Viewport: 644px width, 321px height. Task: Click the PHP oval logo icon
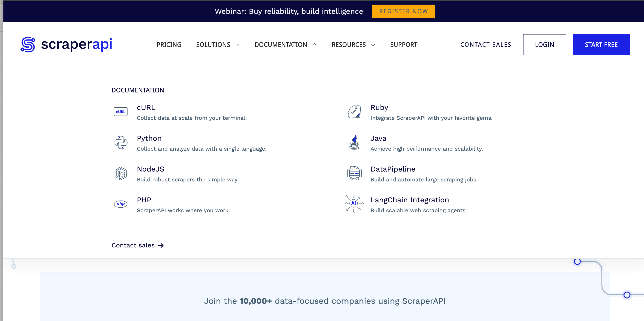(121, 204)
